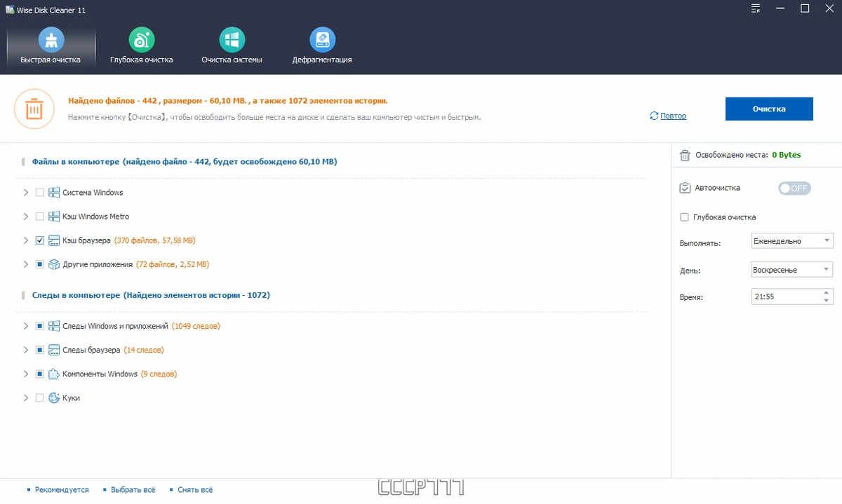Click the Повтор link
Image resolution: width=842 pixels, height=504 pixels.
point(674,116)
